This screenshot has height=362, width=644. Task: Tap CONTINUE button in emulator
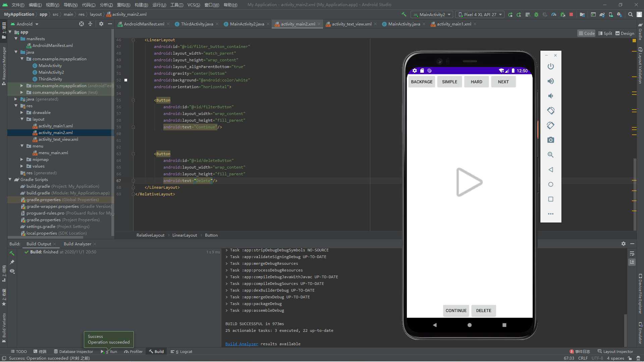pos(456,311)
